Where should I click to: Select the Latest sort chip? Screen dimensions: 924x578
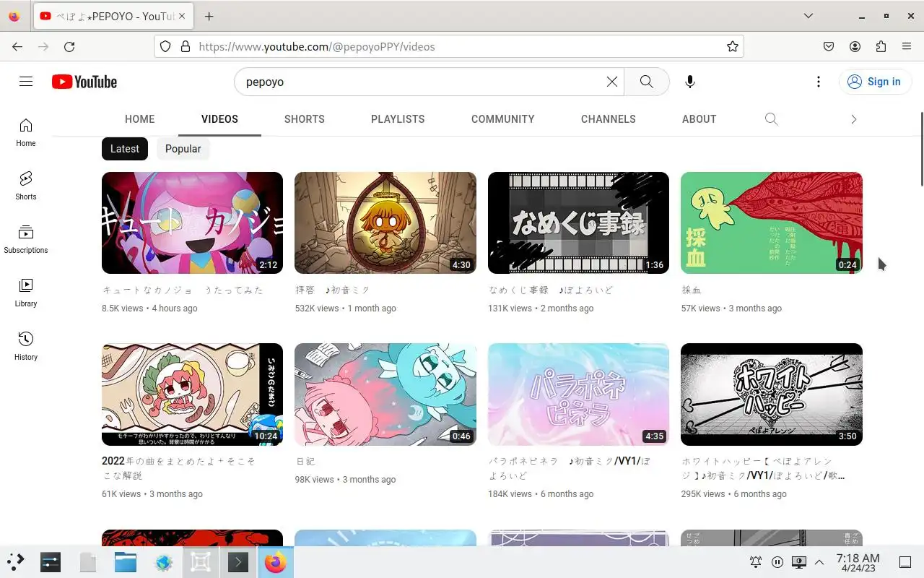(x=124, y=149)
